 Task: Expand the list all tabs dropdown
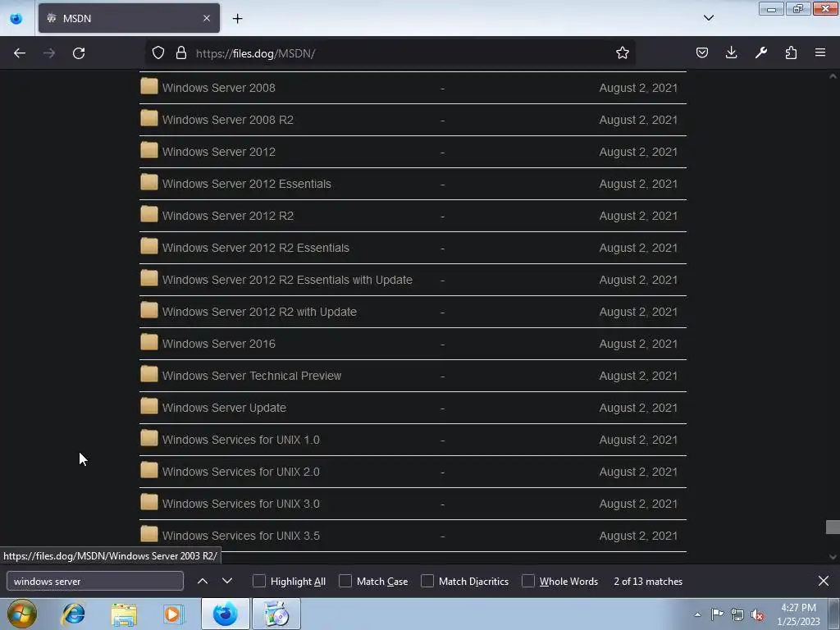(708, 18)
